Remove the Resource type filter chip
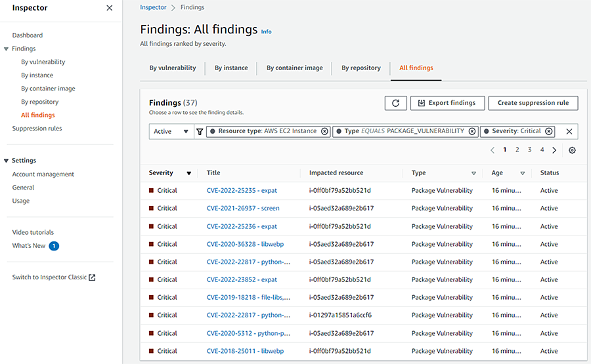591x364 pixels. pyautogui.click(x=324, y=131)
